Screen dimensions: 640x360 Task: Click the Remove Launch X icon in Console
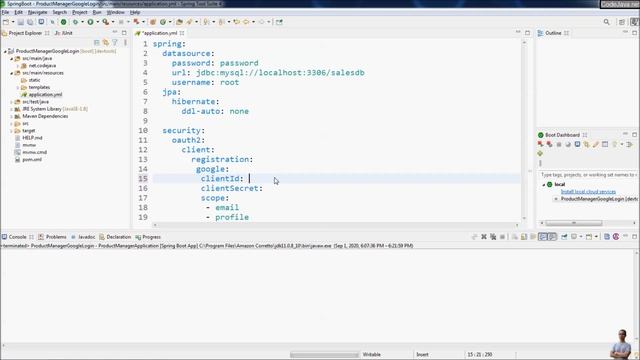pyautogui.click(x=484, y=237)
